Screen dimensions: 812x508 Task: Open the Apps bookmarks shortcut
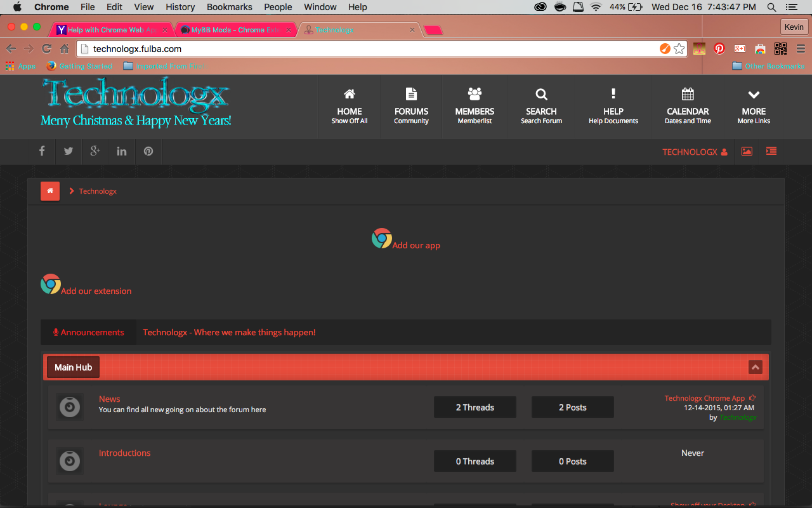21,66
